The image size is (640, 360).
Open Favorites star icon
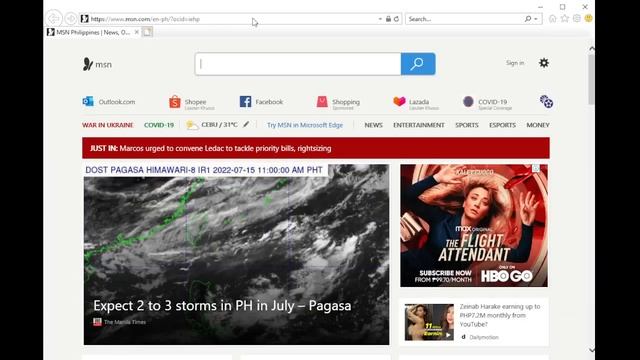(x=564, y=18)
